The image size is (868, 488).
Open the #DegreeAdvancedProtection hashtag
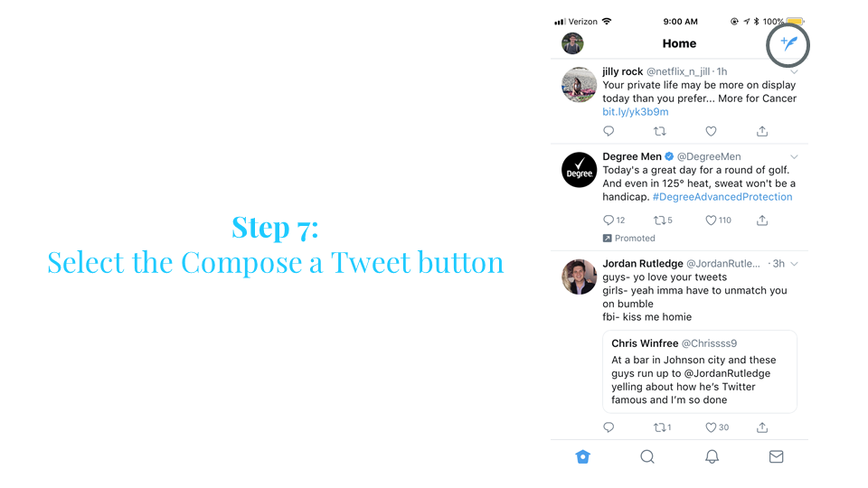(722, 197)
